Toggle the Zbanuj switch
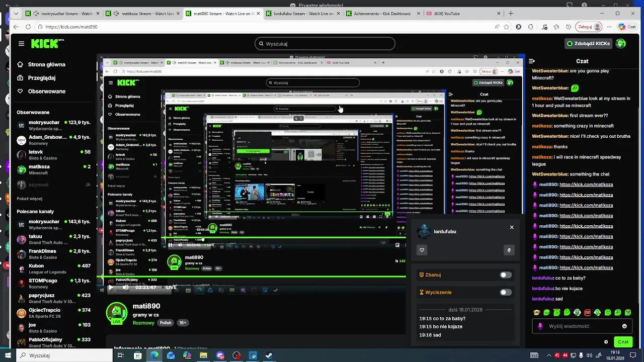644x362 pixels. (x=506, y=275)
